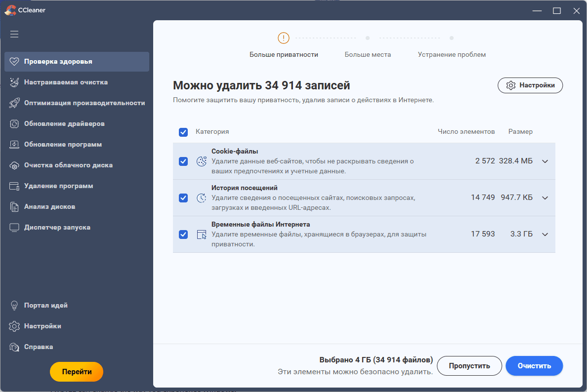
Task: Select the Больше приватности step label
Action: tap(284, 55)
